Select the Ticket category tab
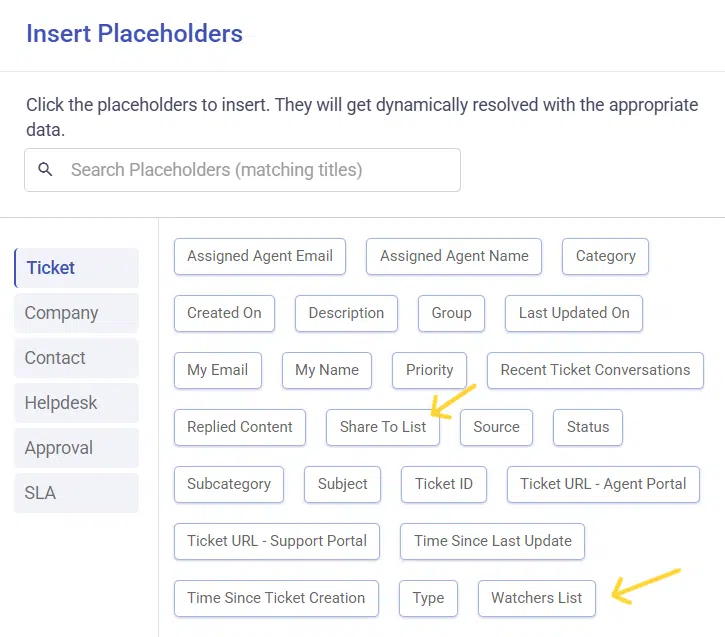 77,268
